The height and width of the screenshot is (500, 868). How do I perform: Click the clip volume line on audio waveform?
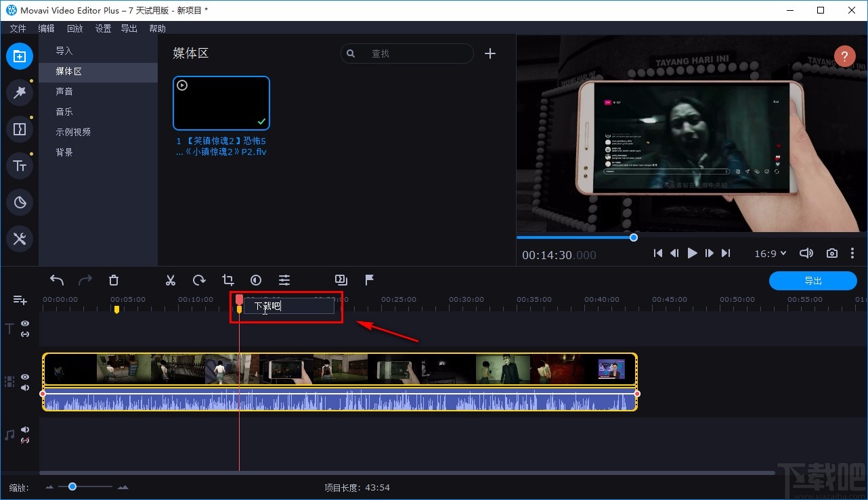pos(340,393)
